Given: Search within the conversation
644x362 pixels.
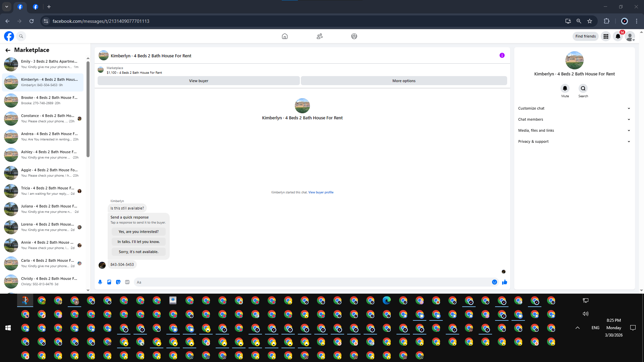Looking at the screenshot, I should (583, 88).
